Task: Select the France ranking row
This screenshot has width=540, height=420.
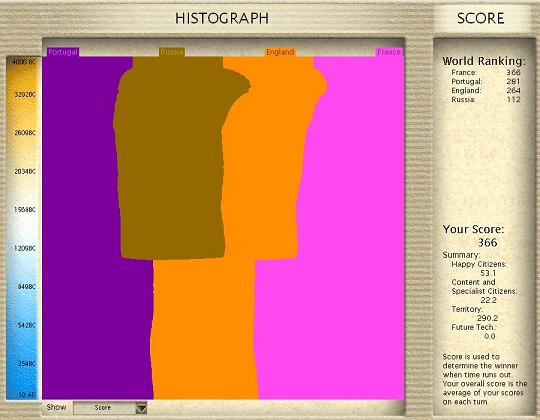Action: 486,73
